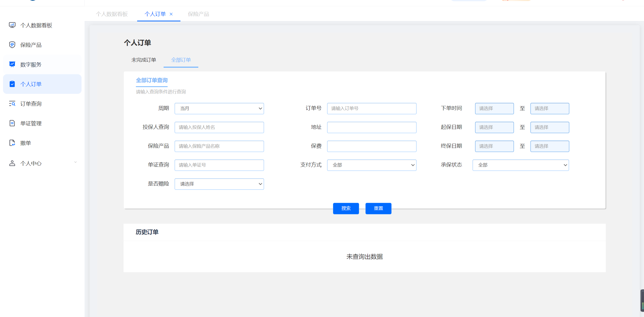Screen dimensions: 644x317
Task: Click the 历史订单 heading
Action: 147,232
